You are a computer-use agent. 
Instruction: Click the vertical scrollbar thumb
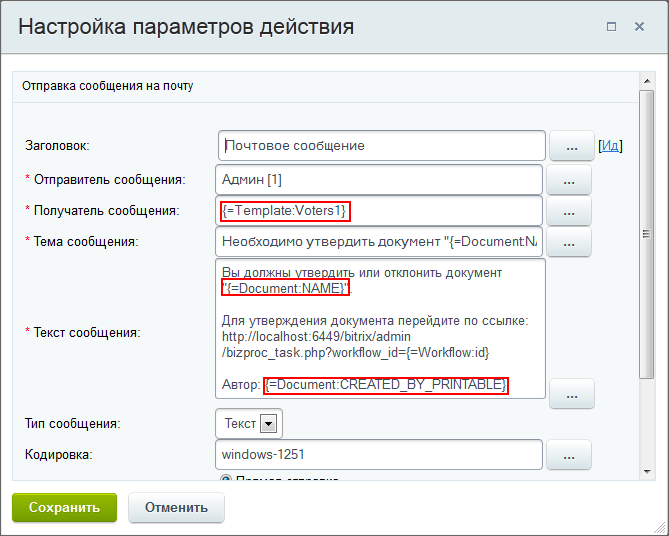(x=648, y=235)
